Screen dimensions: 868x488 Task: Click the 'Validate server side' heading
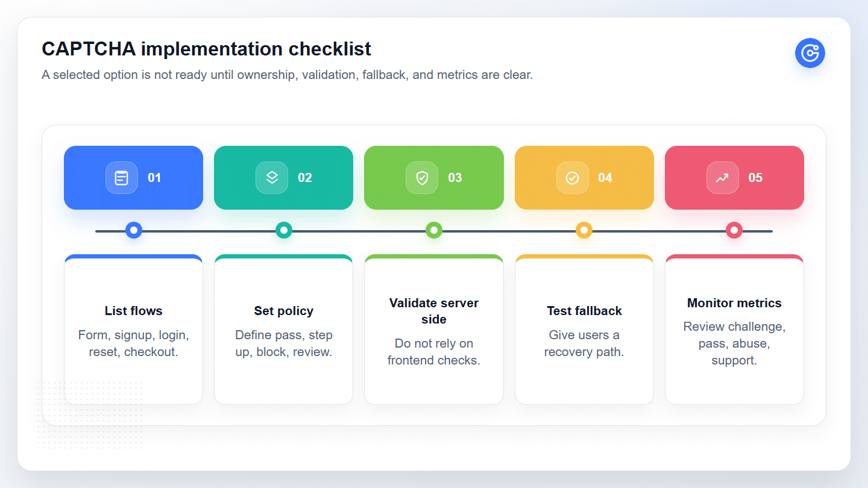point(434,311)
